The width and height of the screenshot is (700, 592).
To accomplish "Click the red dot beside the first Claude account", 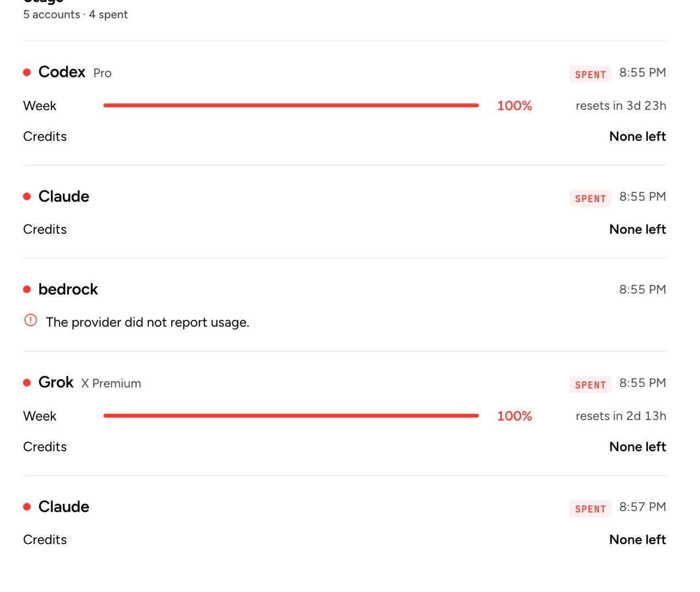I will pyautogui.click(x=27, y=196).
